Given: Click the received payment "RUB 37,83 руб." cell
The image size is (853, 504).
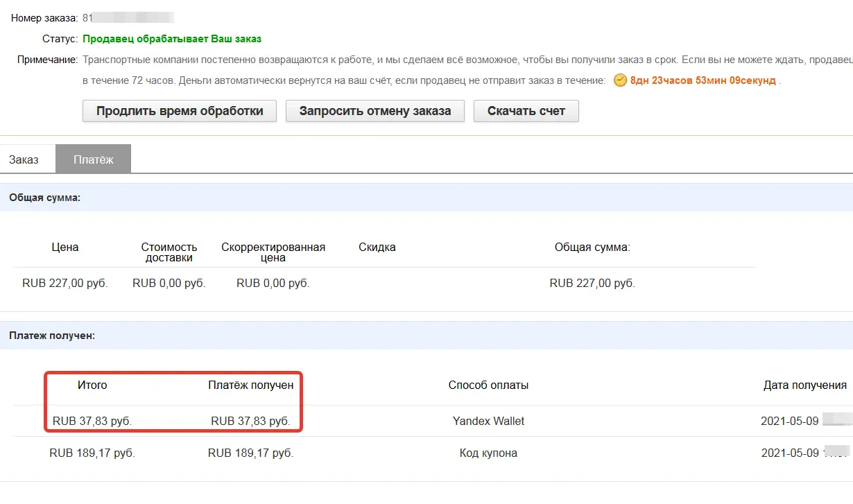Looking at the screenshot, I should [250, 421].
